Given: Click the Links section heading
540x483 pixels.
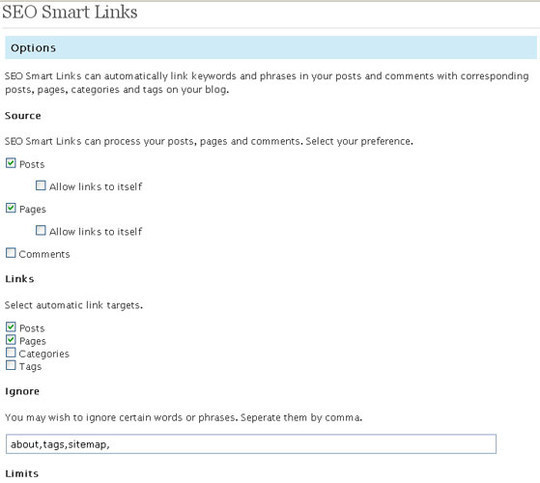Looking at the screenshot, I should 20,279.
